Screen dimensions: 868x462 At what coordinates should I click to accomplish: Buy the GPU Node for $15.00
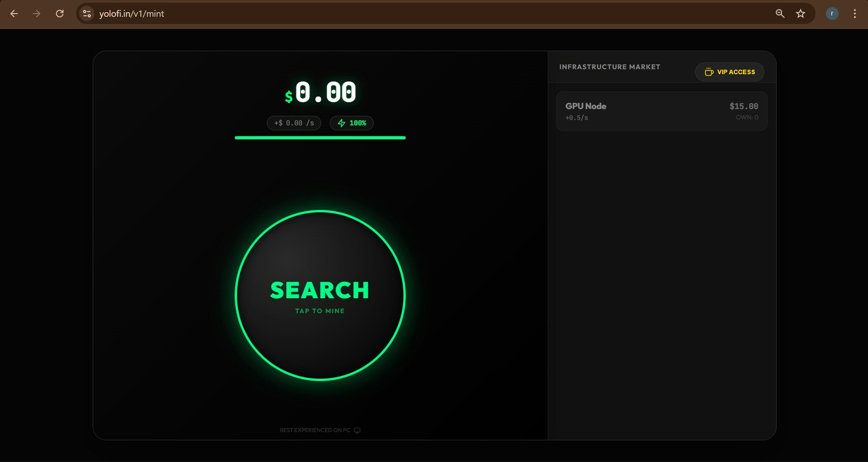(x=662, y=111)
